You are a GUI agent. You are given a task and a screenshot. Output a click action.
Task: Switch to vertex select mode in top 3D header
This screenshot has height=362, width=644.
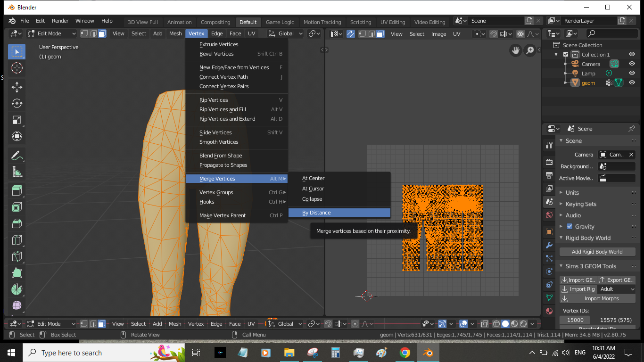(84, 33)
